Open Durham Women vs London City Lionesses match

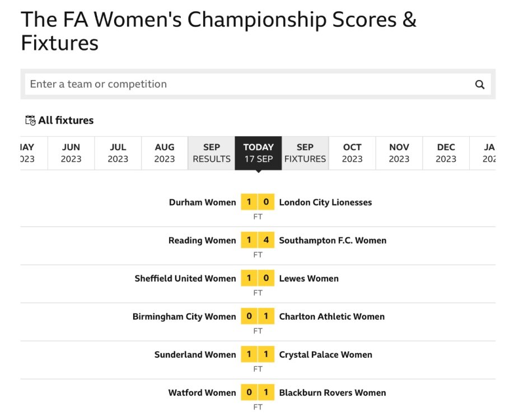[x=258, y=202]
